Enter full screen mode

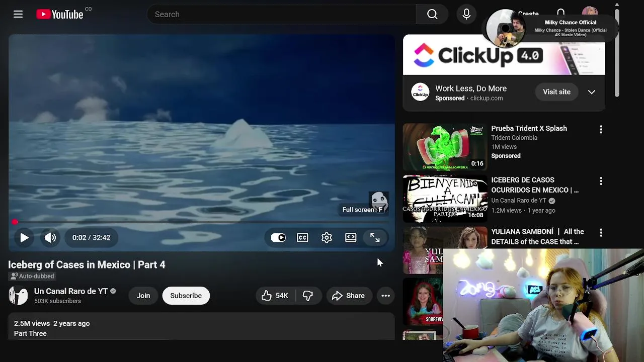[375, 238]
